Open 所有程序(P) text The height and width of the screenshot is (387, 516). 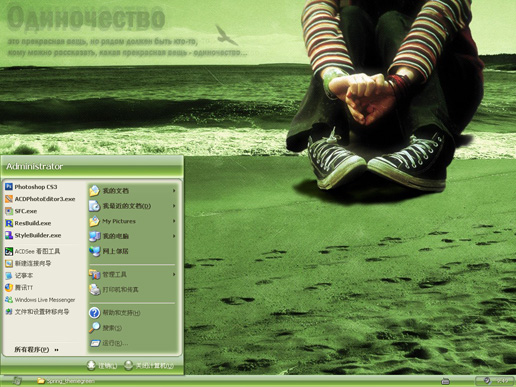pyautogui.click(x=32, y=350)
